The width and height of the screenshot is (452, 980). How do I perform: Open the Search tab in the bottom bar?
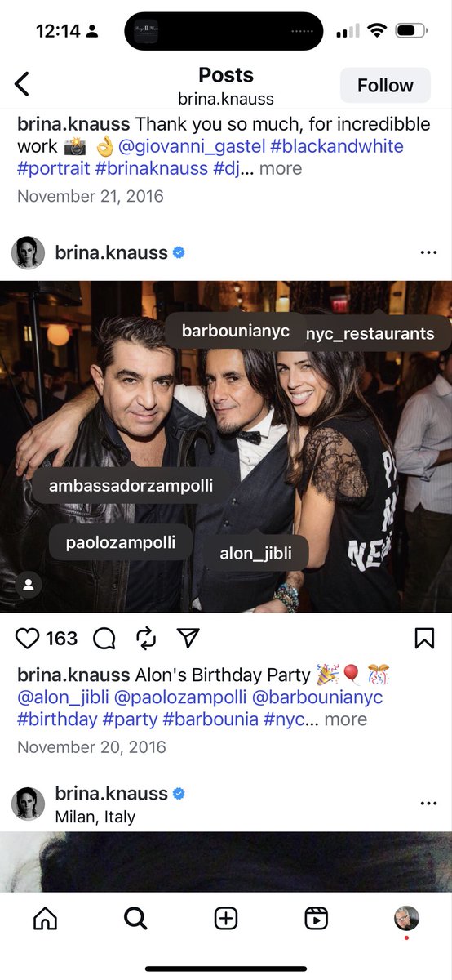point(135,918)
